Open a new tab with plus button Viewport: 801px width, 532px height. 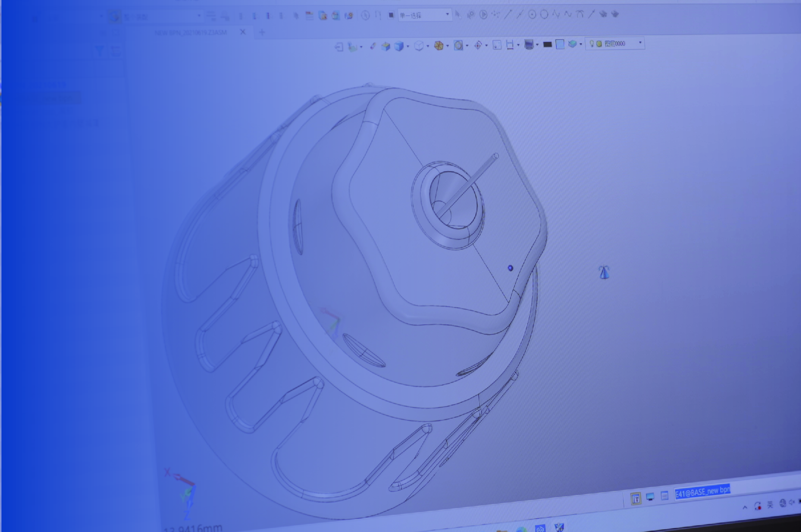pos(262,32)
